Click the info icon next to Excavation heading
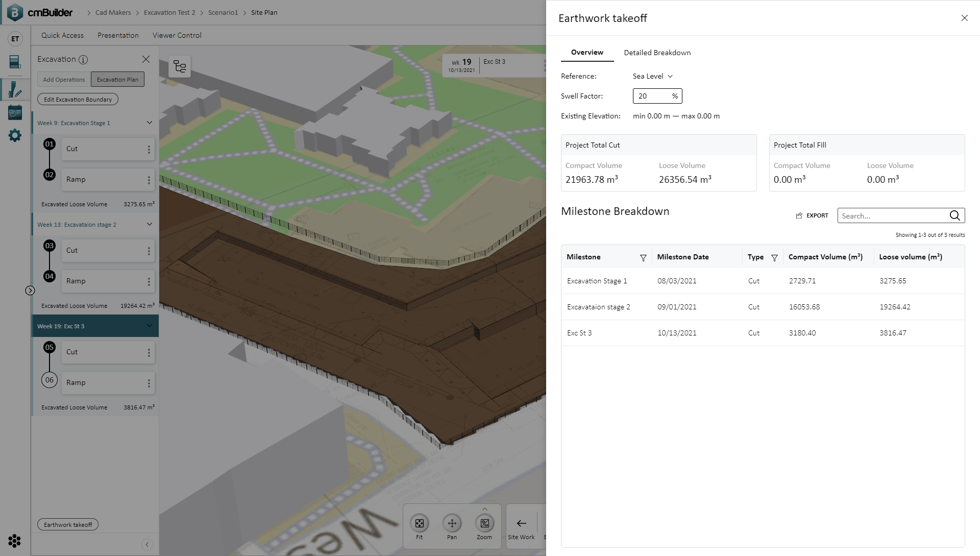 [x=83, y=59]
